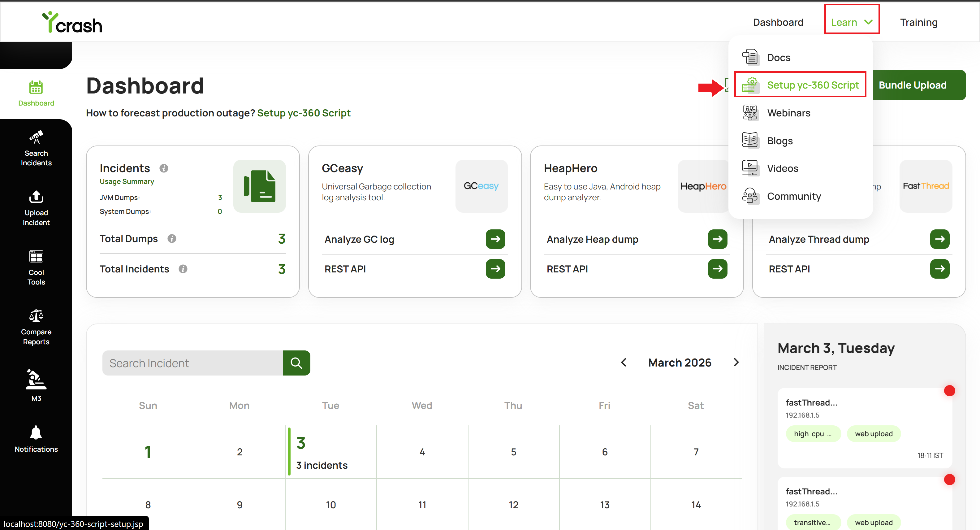Viewport: 980px width, 530px height.
Task: Click web upload tag beside high-cpu
Action: pos(874,434)
